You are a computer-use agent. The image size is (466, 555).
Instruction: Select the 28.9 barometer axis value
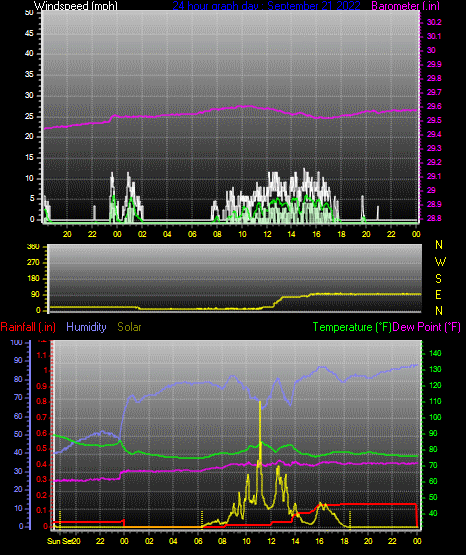[x=434, y=205]
